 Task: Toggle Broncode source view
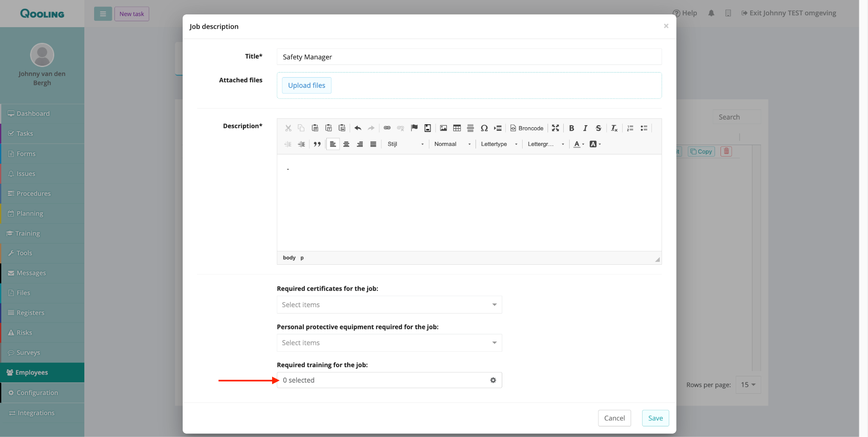coord(527,128)
